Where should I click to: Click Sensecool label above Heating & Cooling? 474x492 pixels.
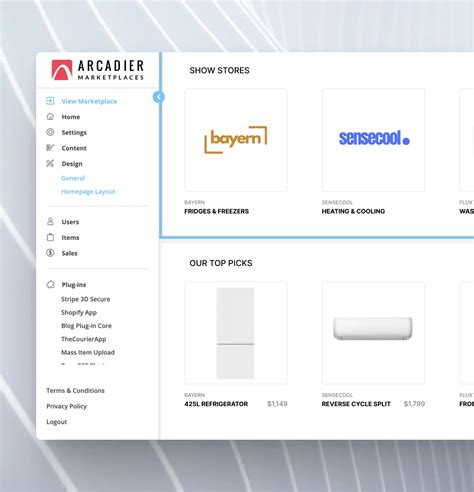337,202
